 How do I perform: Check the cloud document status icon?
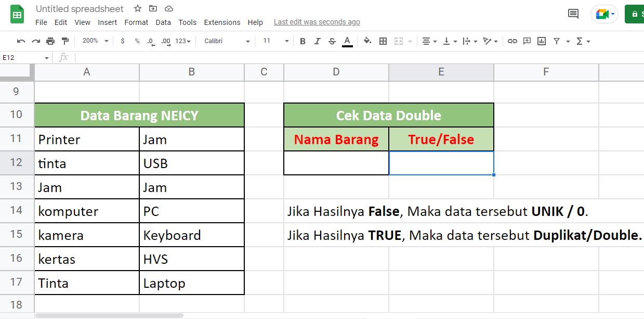[168, 9]
